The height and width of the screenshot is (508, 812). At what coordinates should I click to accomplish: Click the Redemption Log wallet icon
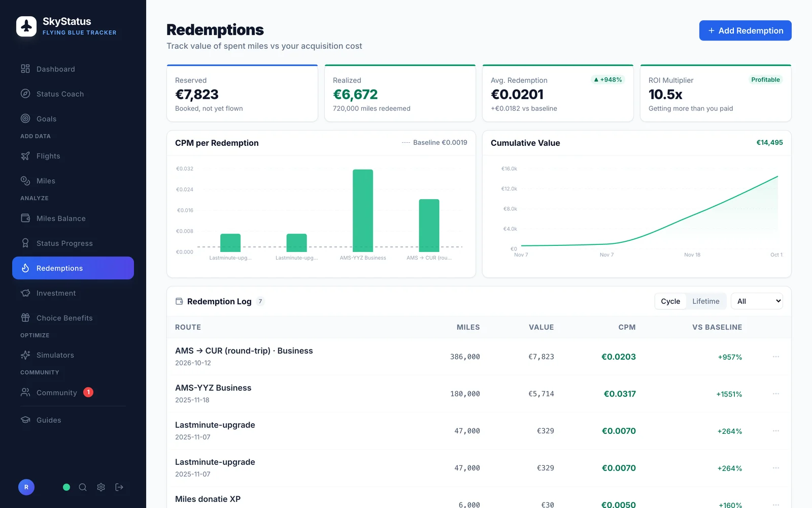coord(179,301)
